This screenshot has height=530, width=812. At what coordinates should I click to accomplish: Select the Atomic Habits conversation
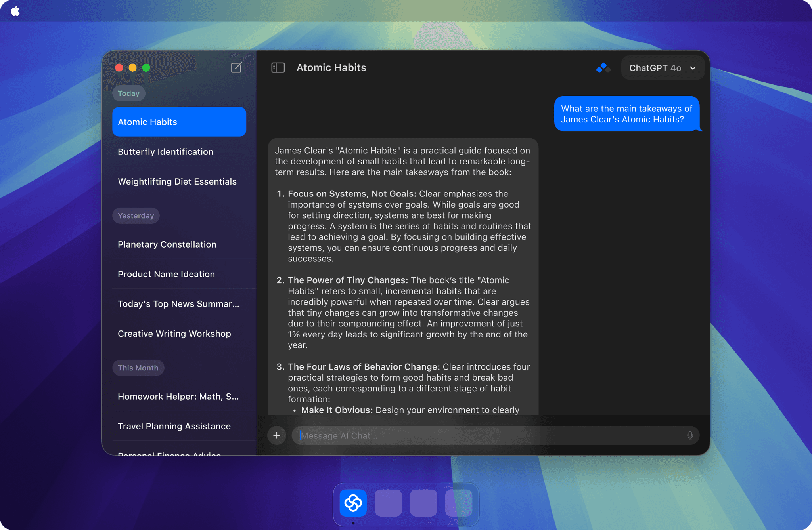click(x=179, y=122)
